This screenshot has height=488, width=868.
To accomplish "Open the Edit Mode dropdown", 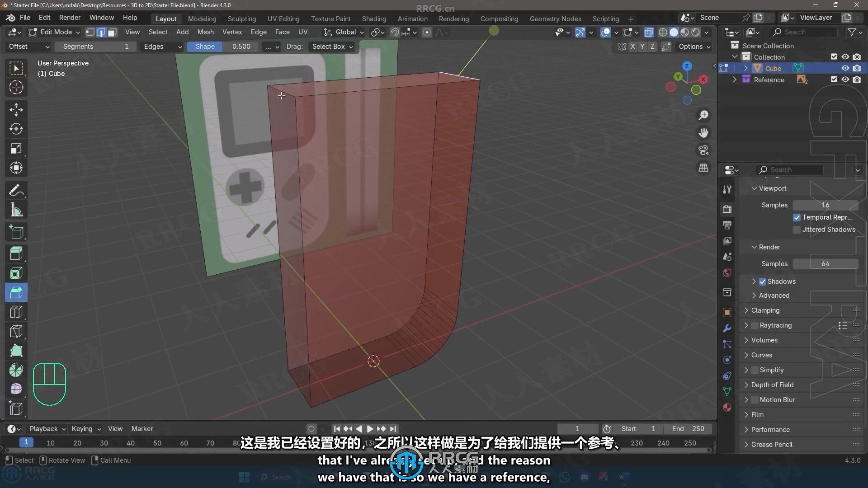I will [54, 32].
